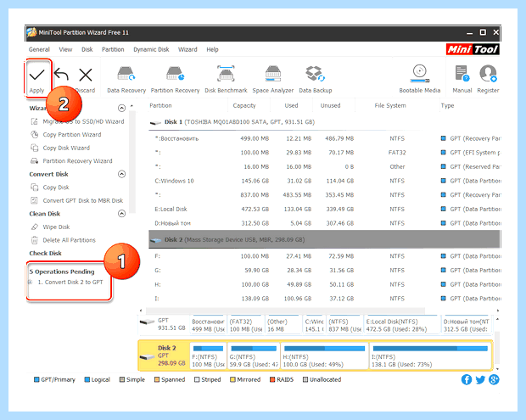Viewport: 526px width, 420px height.
Task: Select the D:Новый том partition row
Action: point(325,223)
